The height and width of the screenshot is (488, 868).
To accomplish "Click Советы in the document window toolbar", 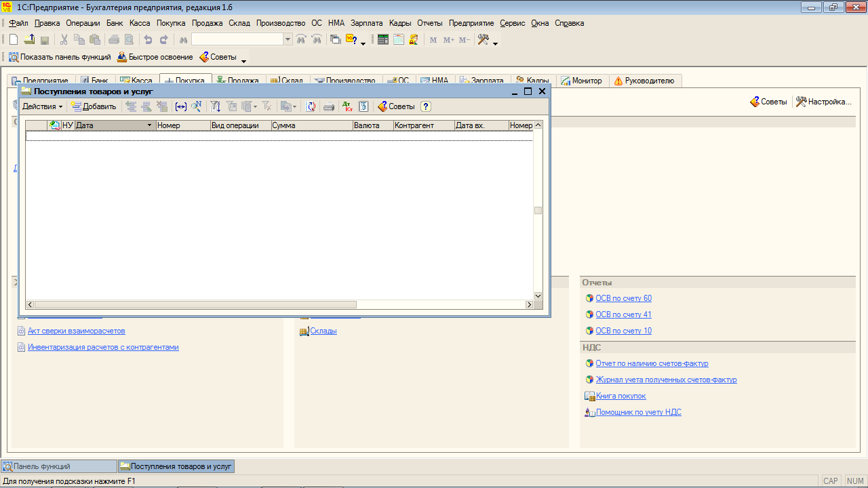I will pos(396,106).
